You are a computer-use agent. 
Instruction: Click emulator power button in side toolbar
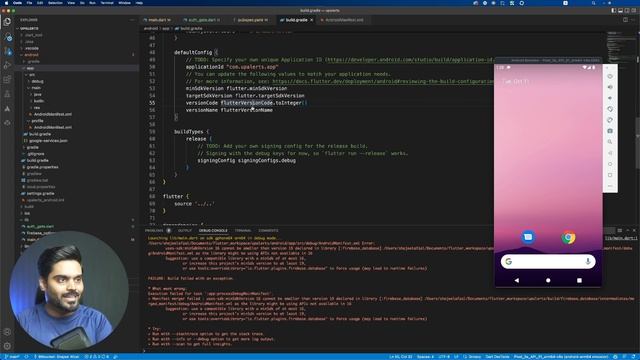click(610, 76)
